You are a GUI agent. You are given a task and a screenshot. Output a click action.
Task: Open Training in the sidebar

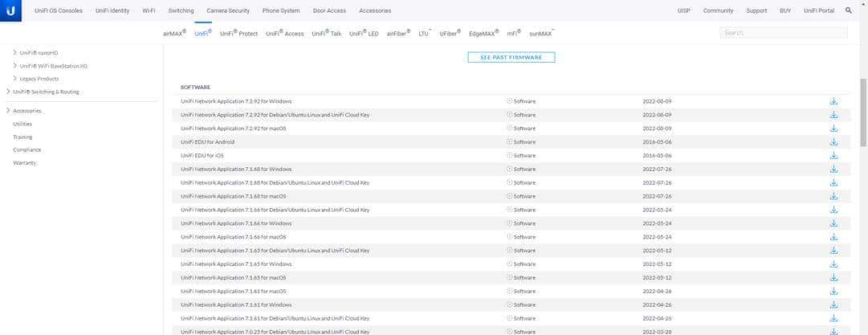coord(22,137)
